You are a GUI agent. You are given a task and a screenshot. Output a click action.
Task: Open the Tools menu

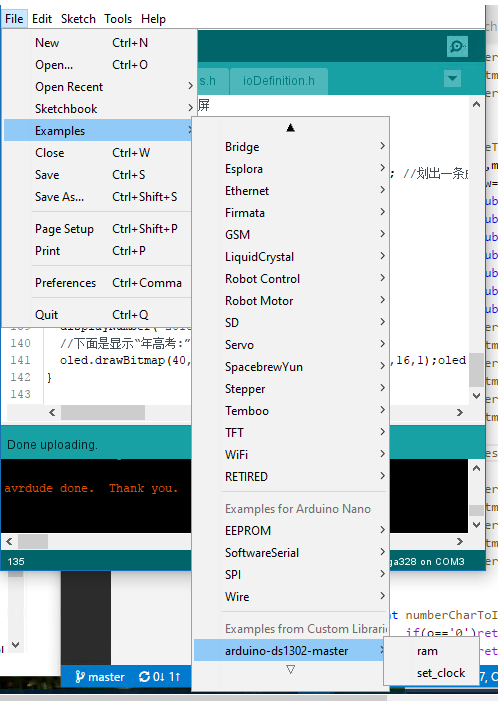118,19
